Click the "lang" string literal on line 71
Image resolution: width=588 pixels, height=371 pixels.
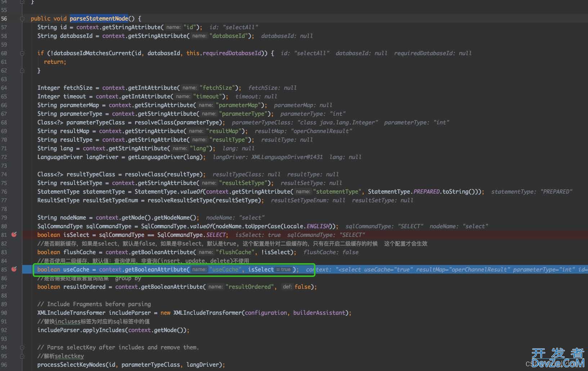point(199,148)
